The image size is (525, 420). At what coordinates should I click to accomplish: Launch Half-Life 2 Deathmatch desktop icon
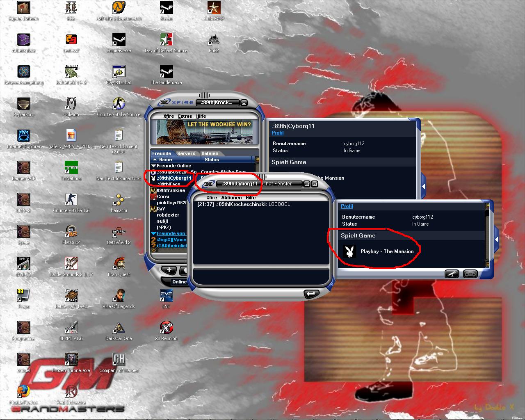[119, 11]
